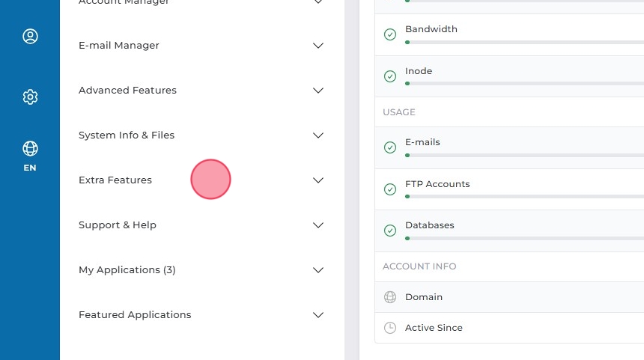Expand the Featured Applications chevron

click(x=318, y=315)
